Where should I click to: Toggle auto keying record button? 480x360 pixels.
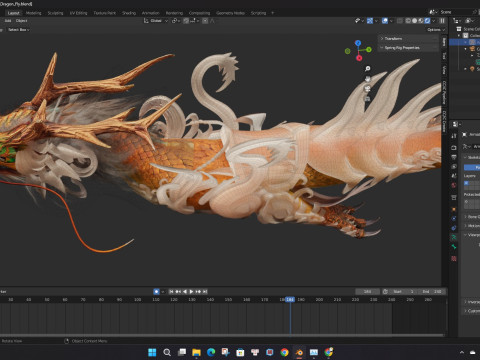[156, 291]
